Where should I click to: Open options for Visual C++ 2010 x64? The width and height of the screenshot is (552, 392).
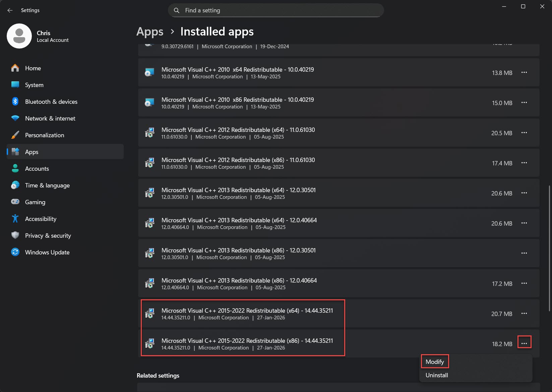coord(524,73)
